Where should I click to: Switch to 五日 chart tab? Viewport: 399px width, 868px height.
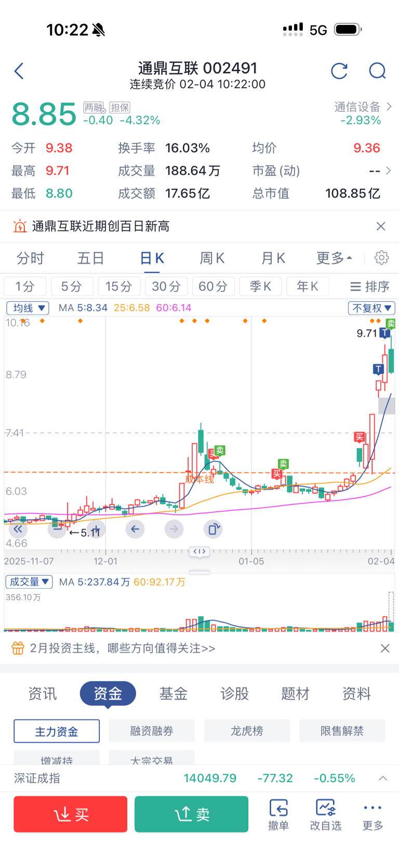pyautogui.click(x=91, y=258)
